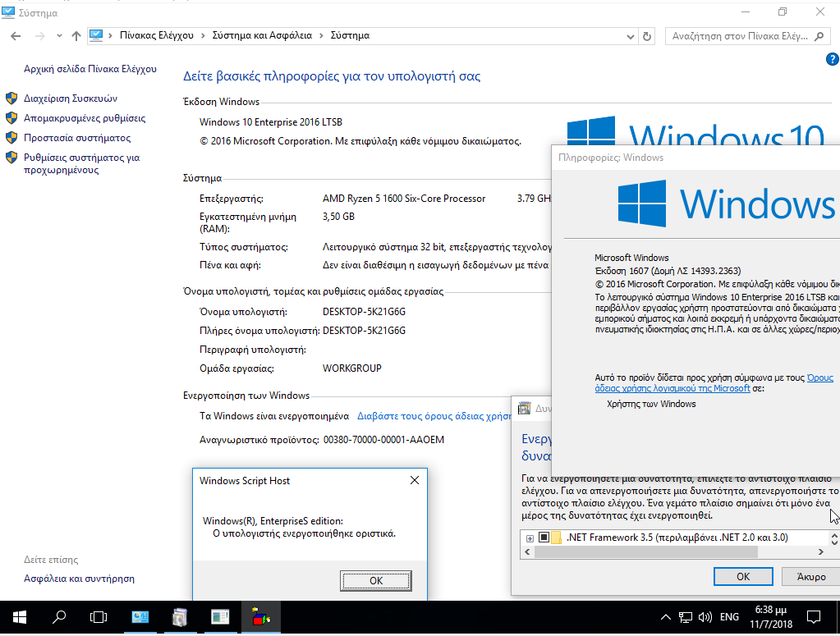Go back using the back arrow

point(16,36)
